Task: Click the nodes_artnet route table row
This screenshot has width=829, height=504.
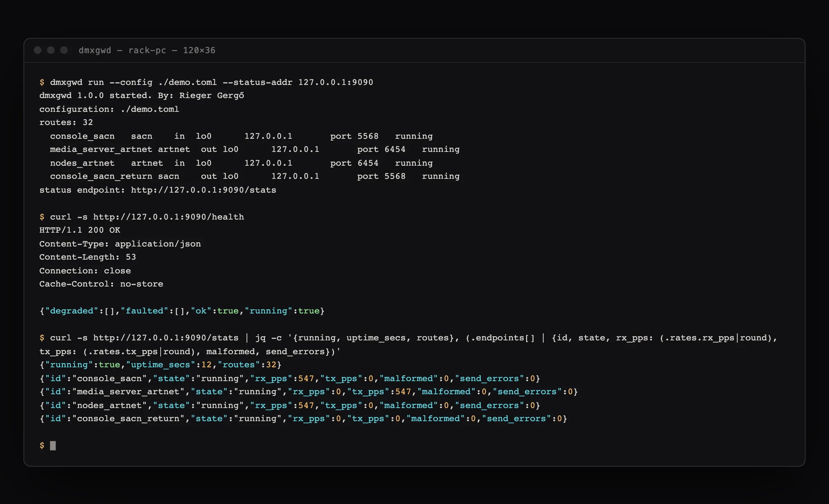Action: click(241, 163)
